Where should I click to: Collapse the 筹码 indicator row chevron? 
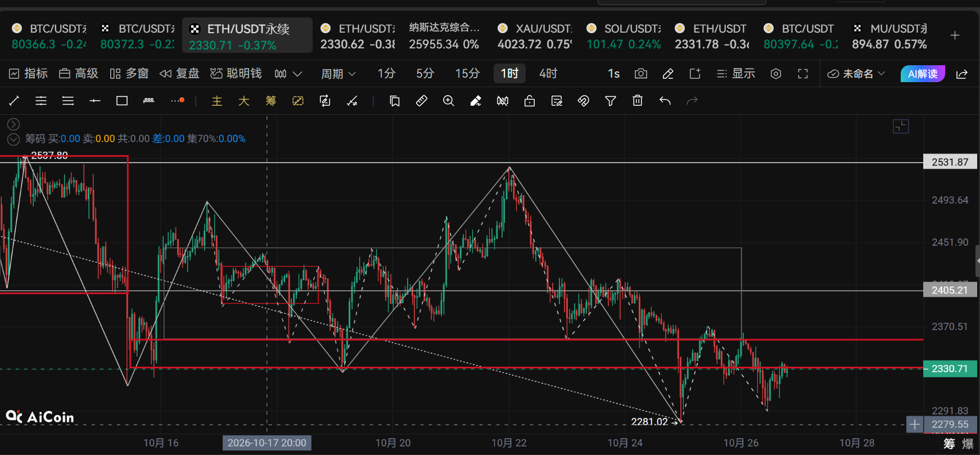(13, 139)
